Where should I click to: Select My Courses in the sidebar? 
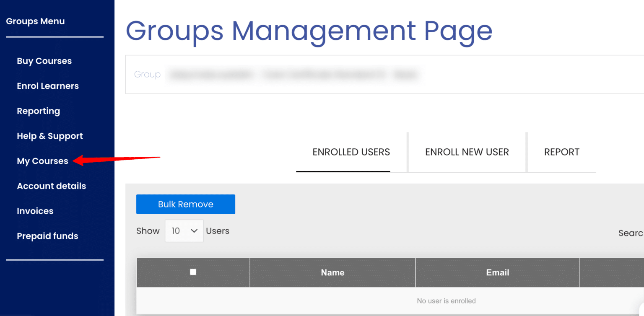tap(42, 161)
